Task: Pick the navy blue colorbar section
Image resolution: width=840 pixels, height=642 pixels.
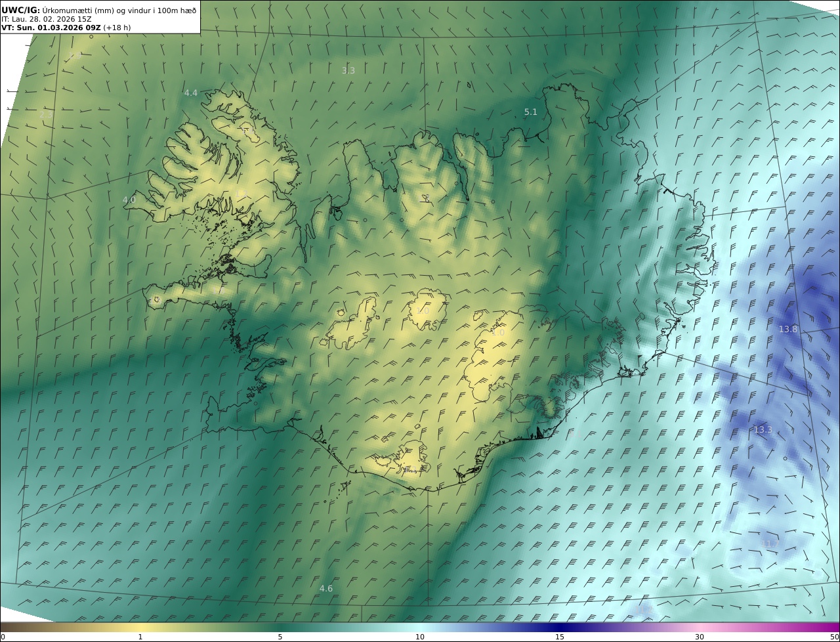Action: (x=560, y=627)
